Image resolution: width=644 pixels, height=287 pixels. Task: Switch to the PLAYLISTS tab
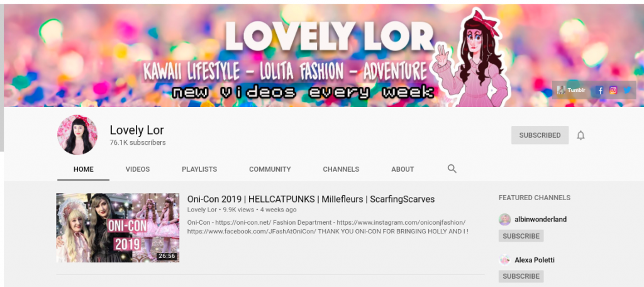tap(199, 169)
